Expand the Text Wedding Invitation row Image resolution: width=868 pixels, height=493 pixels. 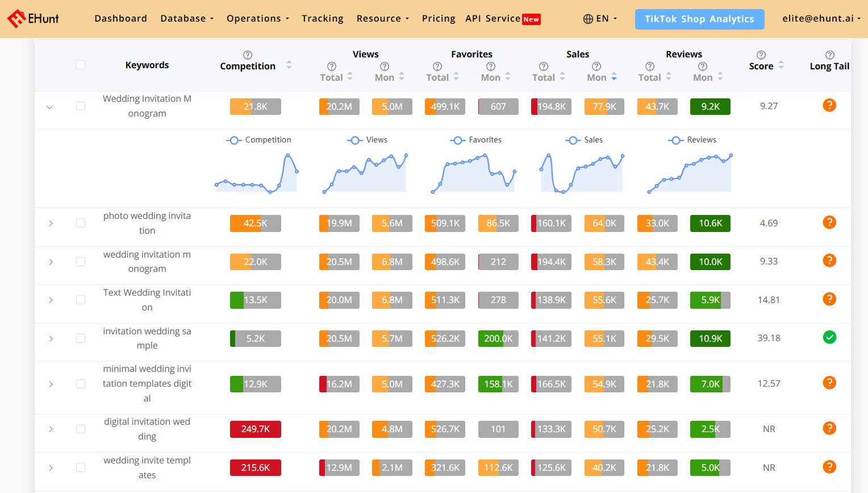51,300
